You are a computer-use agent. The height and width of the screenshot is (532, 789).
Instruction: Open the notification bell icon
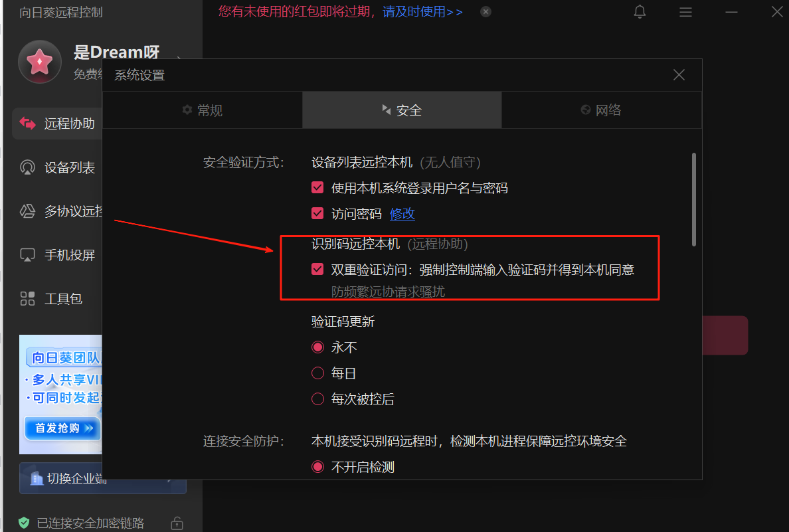point(640,11)
